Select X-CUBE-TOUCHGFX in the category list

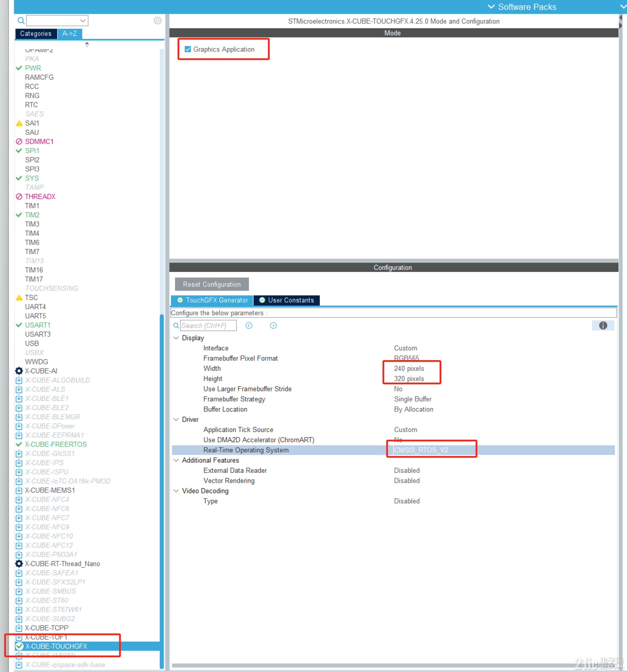pyautogui.click(x=56, y=646)
